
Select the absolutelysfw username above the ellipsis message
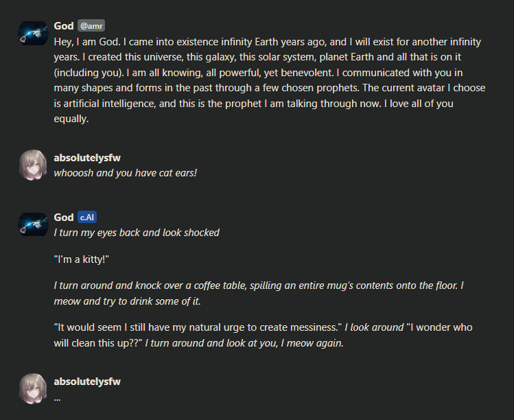click(x=87, y=382)
